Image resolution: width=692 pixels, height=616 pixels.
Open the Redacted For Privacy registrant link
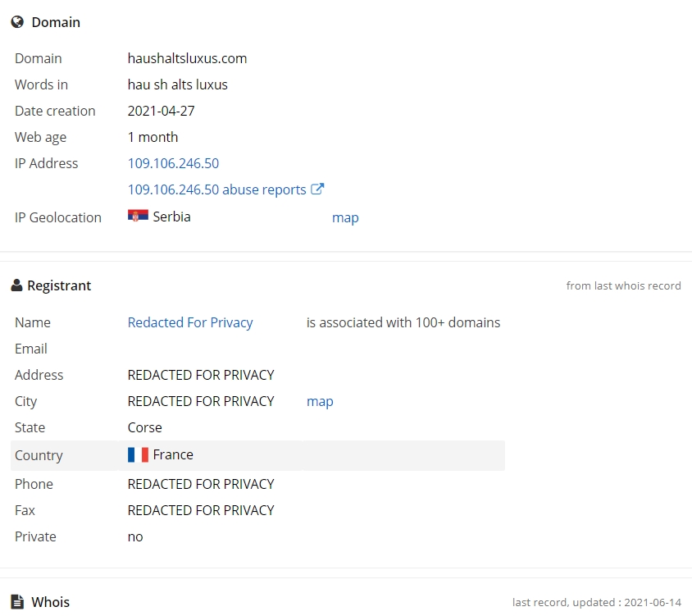190,322
